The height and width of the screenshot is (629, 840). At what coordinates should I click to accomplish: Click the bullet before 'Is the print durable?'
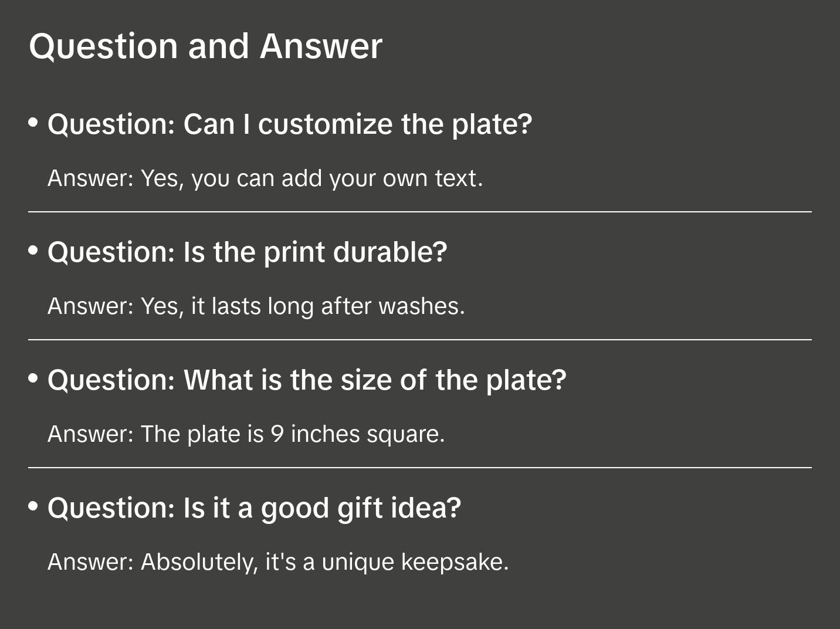(33, 251)
